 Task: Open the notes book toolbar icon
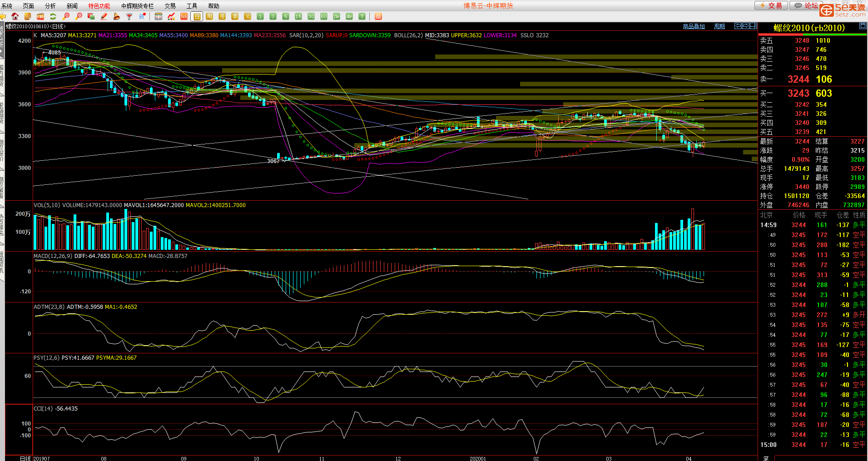28,16
